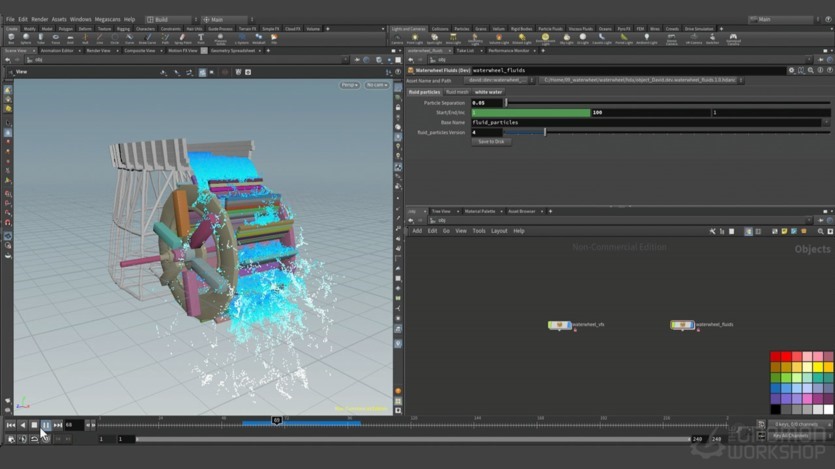Click the Save to Disk button
Image resolution: width=835 pixels, height=469 pixels.
[491, 142]
